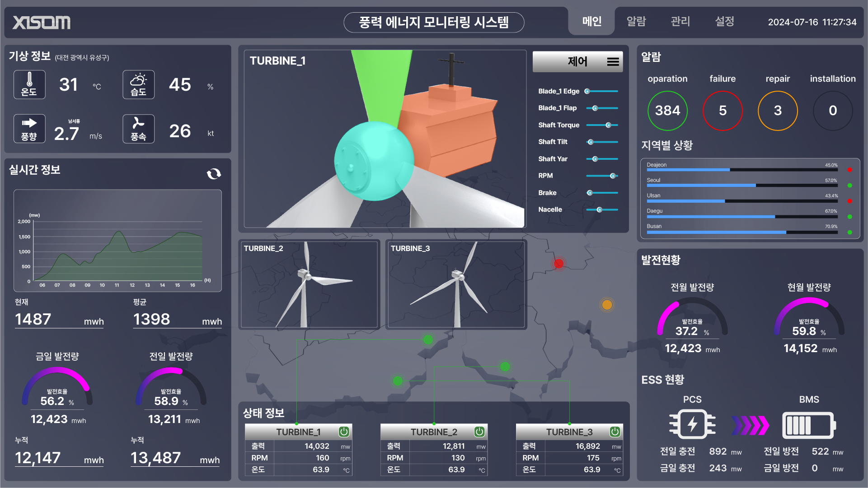Adjust the Shaft Torque slider

point(609,125)
